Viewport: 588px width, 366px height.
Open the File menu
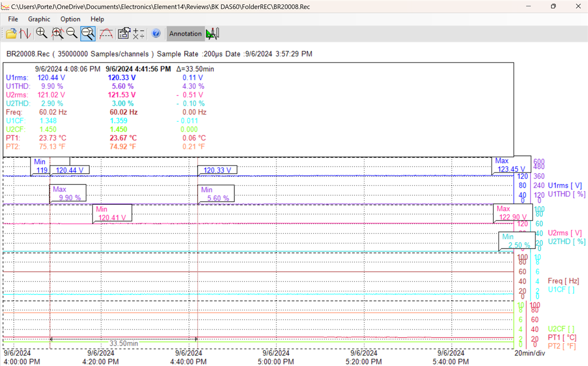(x=13, y=19)
